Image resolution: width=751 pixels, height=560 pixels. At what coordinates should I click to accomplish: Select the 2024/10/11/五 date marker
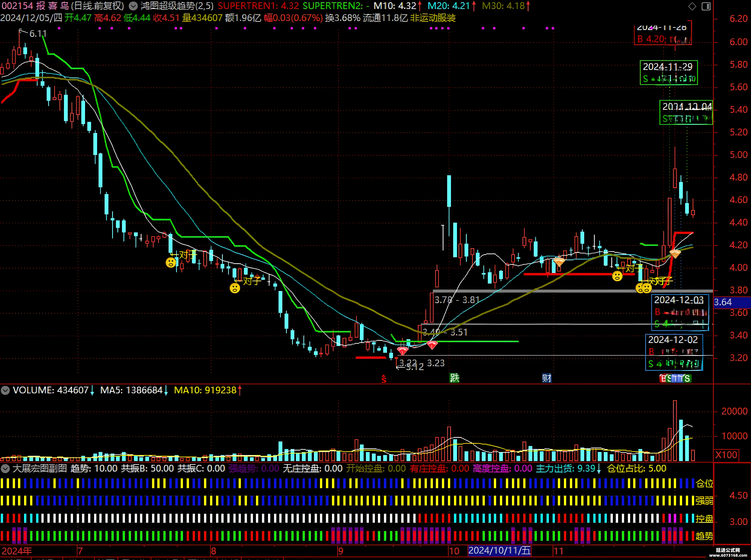499,551
